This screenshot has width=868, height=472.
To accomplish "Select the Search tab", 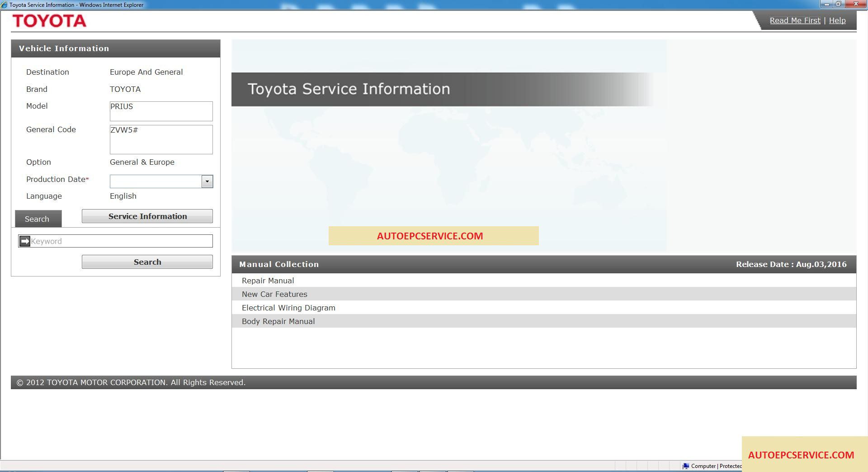I will click(38, 219).
